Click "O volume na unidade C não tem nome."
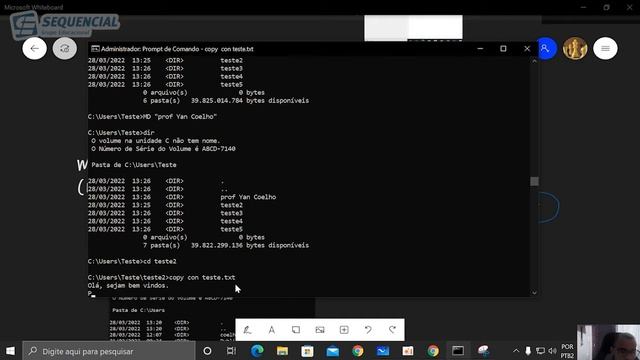 click(x=156, y=141)
